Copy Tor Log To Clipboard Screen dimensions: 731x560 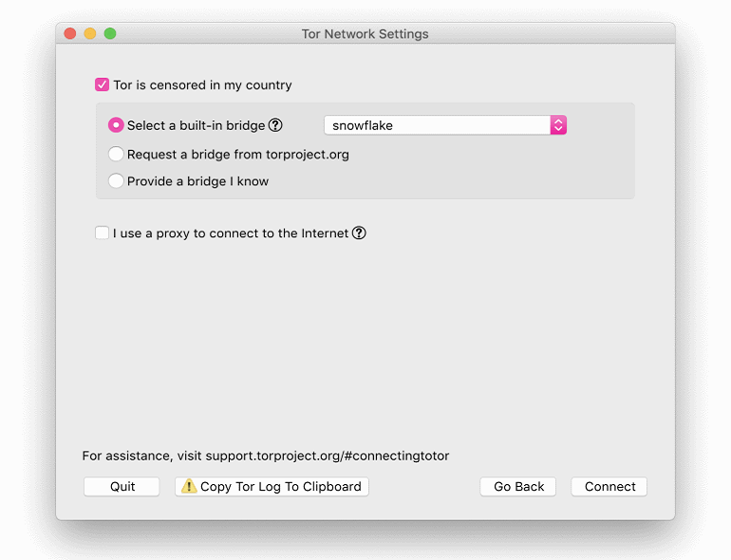[x=272, y=486]
